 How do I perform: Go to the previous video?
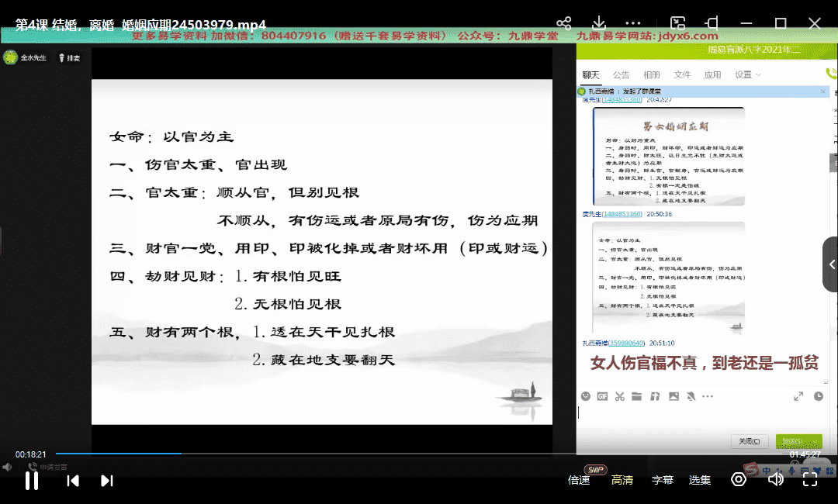point(72,481)
